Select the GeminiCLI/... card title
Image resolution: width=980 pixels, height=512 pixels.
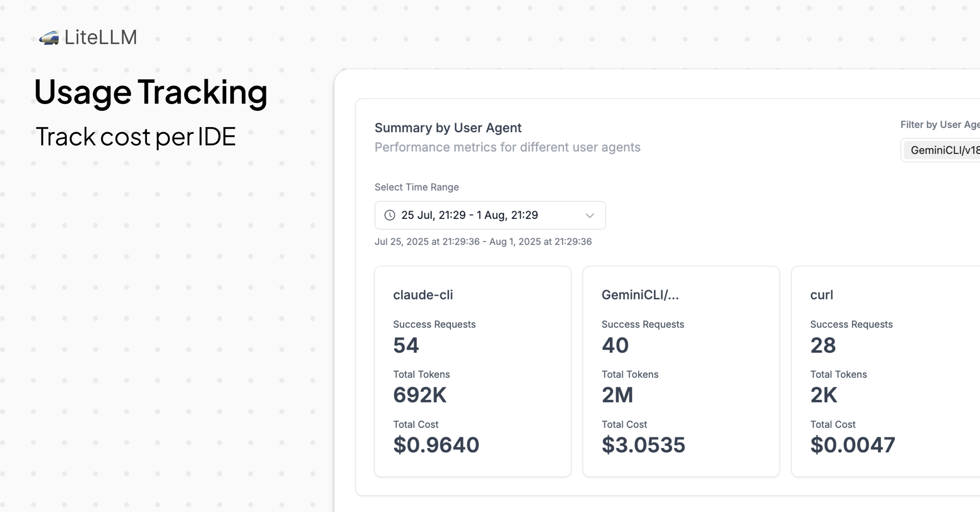click(640, 295)
